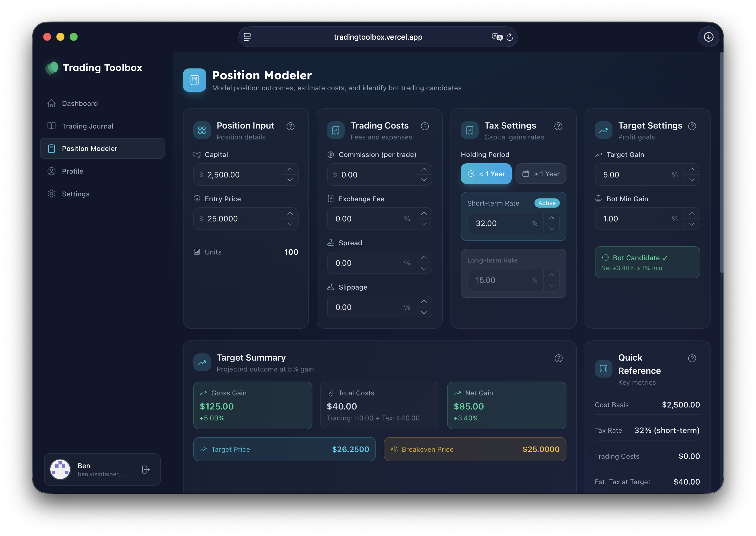Select the Trading Journal book icon
This screenshot has width=756, height=536.
51,126
